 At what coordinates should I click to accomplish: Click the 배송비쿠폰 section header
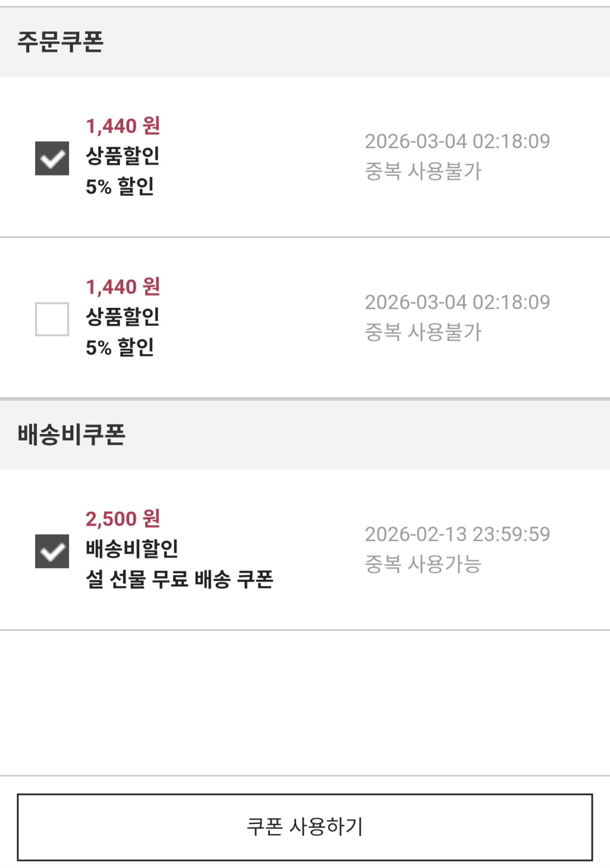pyautogui.click(x=71, y=435)
